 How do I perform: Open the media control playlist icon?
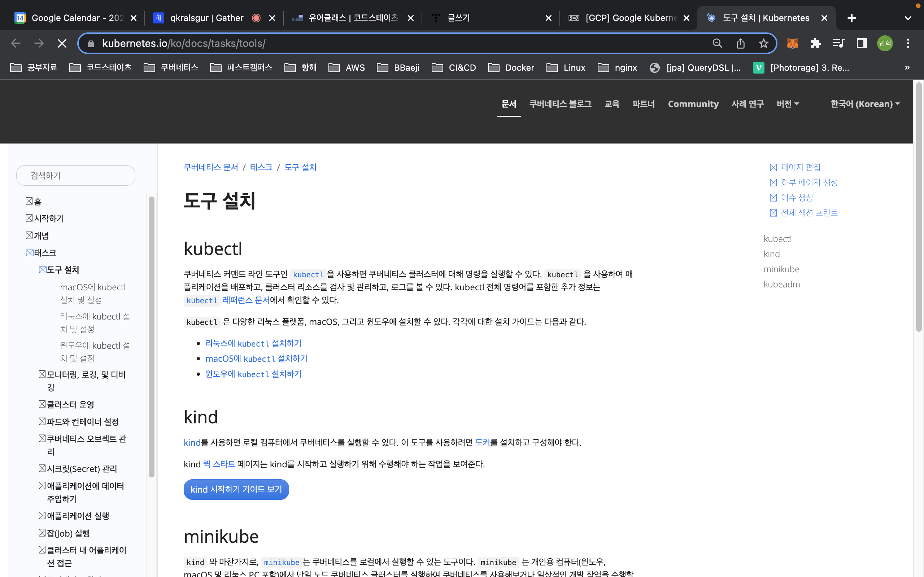point(838,44)
